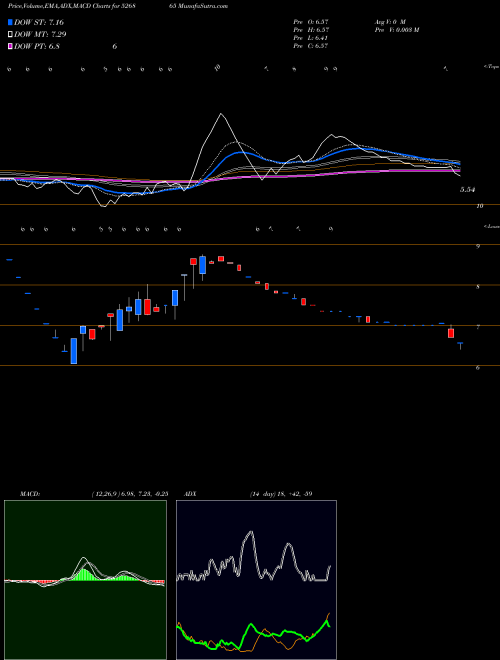Click the 'Pre C: 6.57' close value

[311, 46]
